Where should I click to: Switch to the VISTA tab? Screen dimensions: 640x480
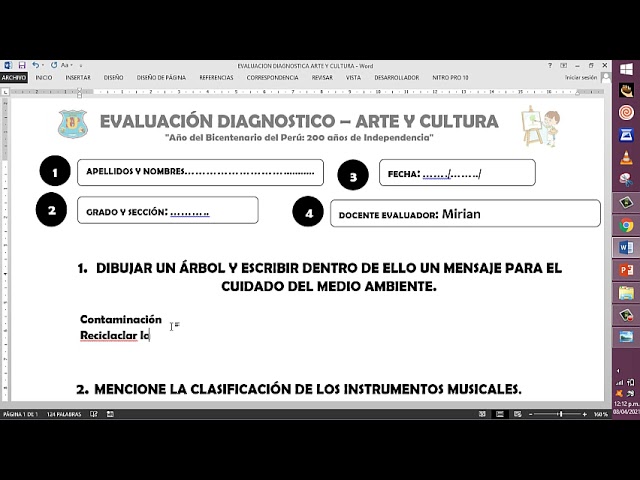(353, 78)
